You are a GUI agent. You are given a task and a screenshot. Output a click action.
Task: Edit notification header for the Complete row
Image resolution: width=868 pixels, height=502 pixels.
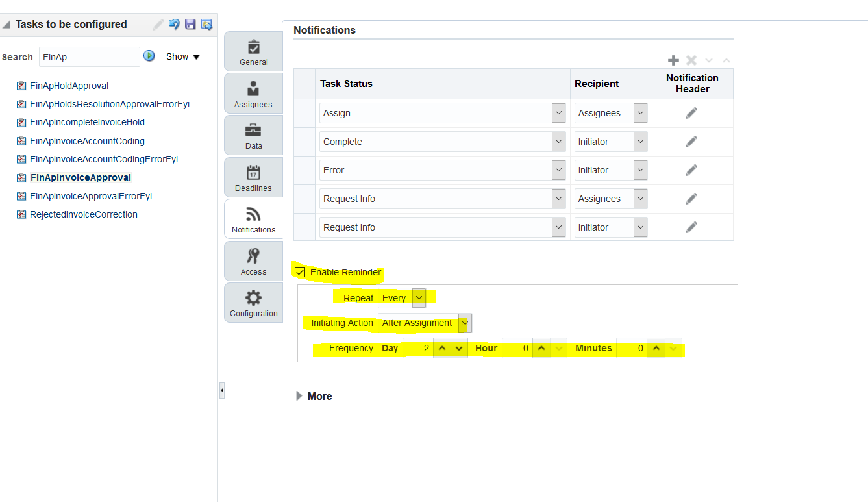691,142
